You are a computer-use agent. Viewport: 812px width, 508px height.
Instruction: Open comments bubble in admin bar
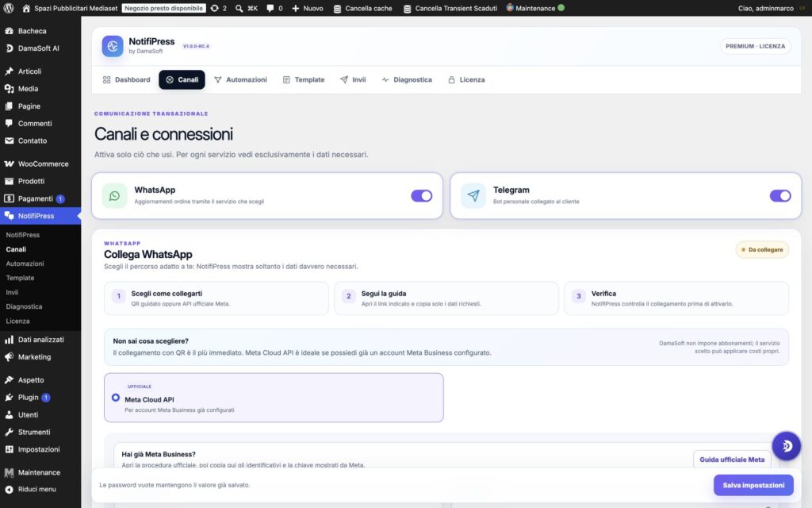click(x=274, y=8)
